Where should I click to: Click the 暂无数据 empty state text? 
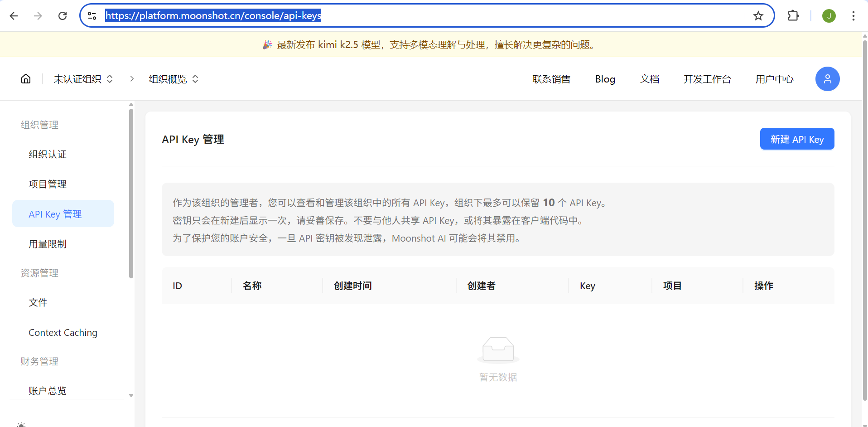(498, 377)
